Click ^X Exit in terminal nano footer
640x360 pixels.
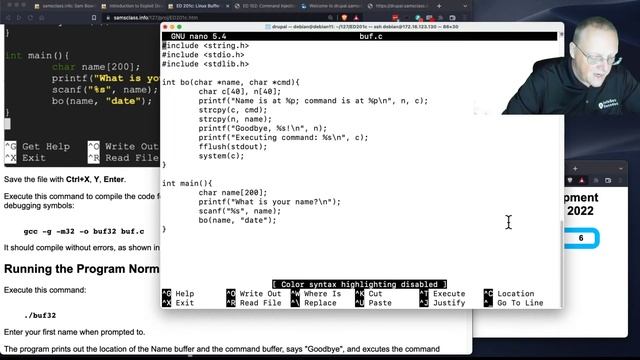pyautogui.click(x=178, y=303)
